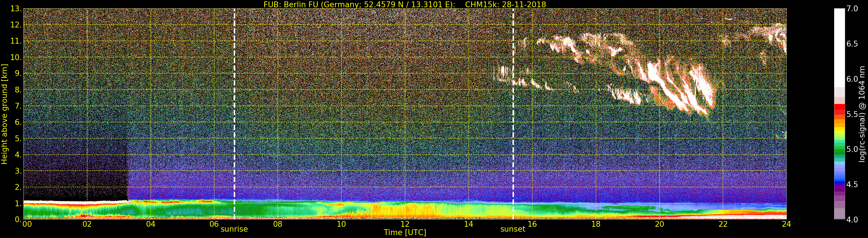Image resolution: width=868 pixels, height=238 pixels.
Task: Click the '12' time axis tick label
Action: (x=405, y=224)
